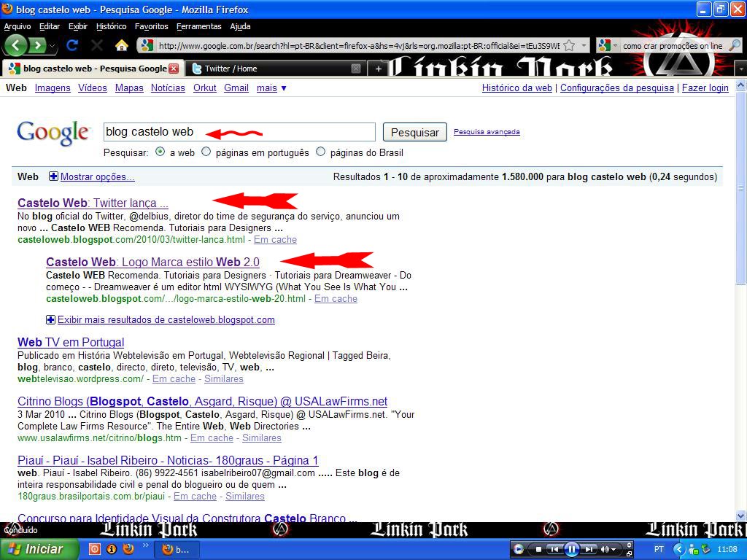The image size is (747, 560).
Task: Open Em cache link for twitter-lanca result
Action: [x=275, y=239]
